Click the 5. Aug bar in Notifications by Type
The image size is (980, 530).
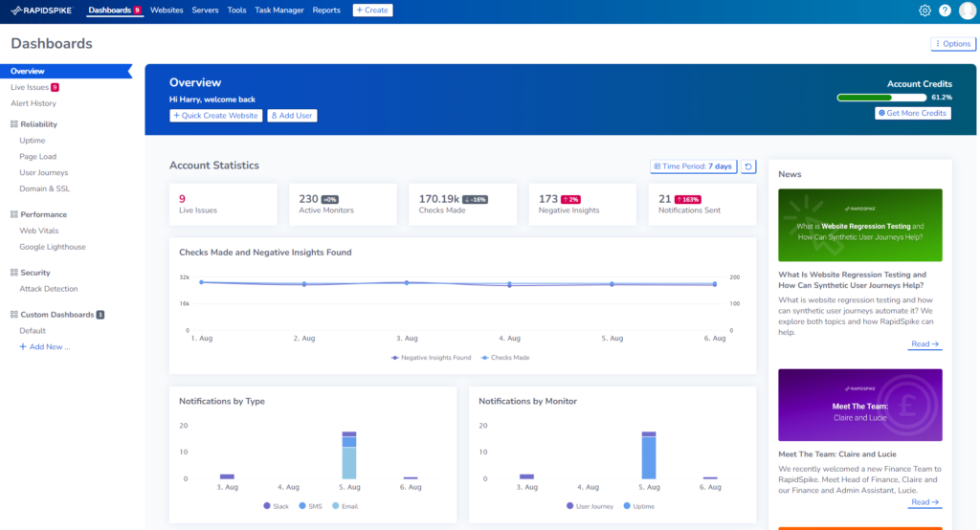349,455
